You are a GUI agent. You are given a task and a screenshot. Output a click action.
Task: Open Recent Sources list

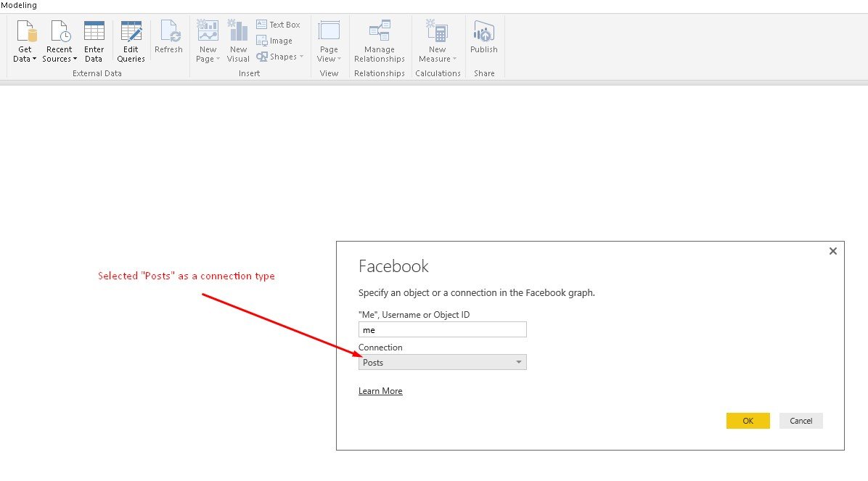(60, 42)
